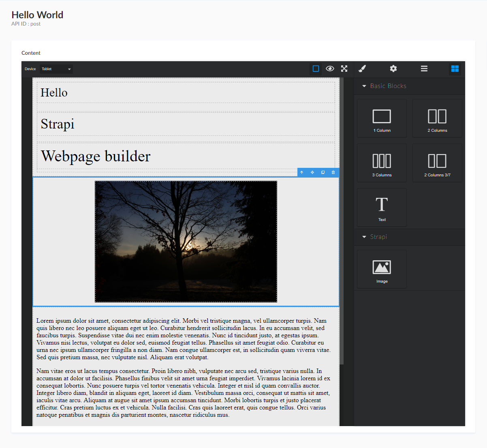
Task: Collapse the Strapi blocks category
Action: pyautogui.click(x=410, y=237)
